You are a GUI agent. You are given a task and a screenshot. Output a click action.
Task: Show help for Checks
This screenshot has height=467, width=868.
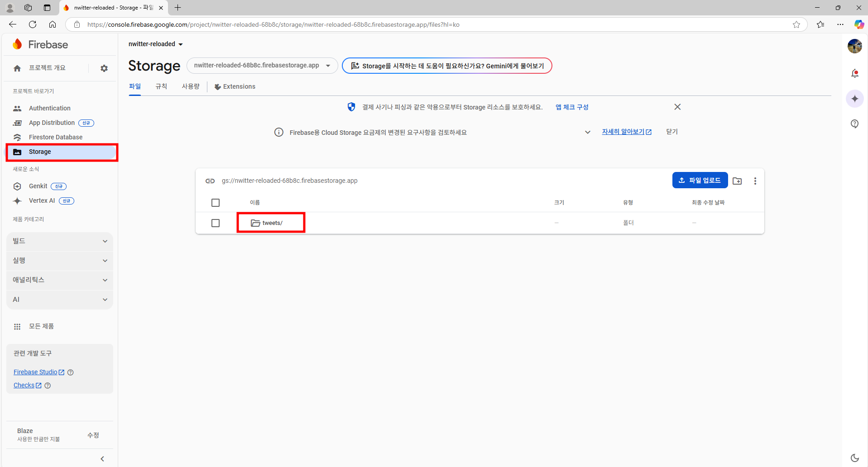click(48, 386)
